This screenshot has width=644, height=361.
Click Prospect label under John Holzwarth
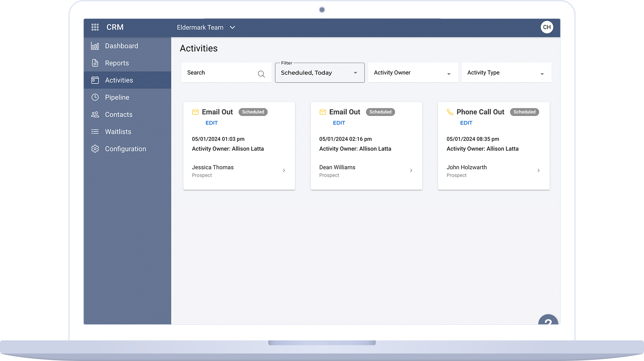457,175
